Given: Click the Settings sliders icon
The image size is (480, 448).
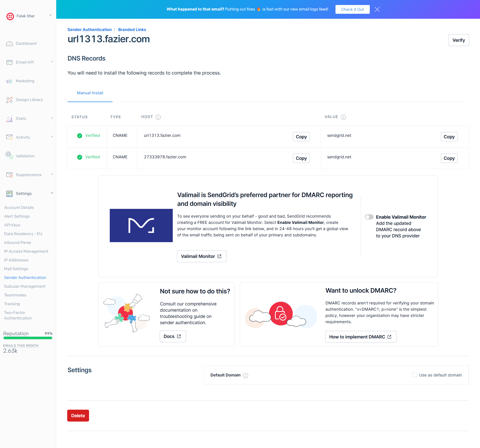Looking at the screenshot, I should pos(9,194).
